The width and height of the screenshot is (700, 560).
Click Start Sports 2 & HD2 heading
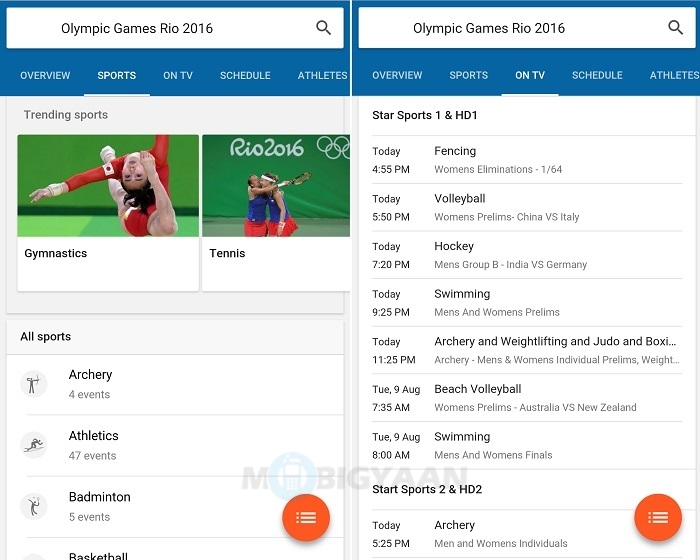point(427,489)
